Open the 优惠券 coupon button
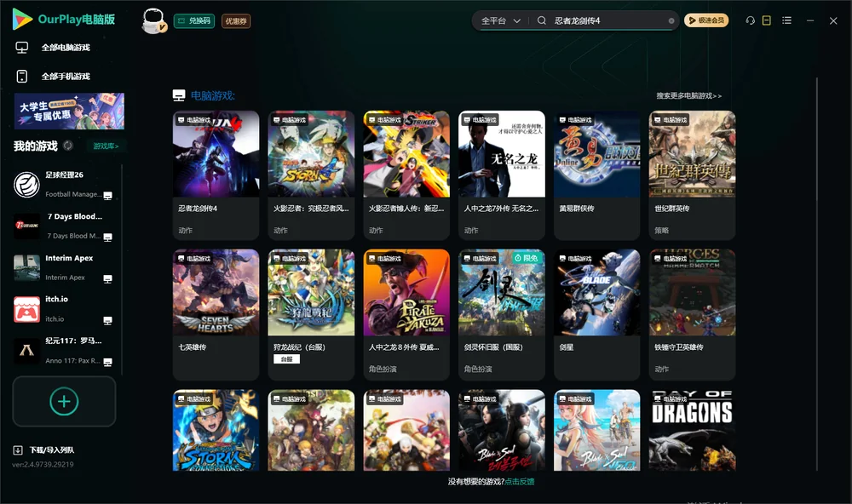This screenshot has width=852, height=504. [236, 20]
